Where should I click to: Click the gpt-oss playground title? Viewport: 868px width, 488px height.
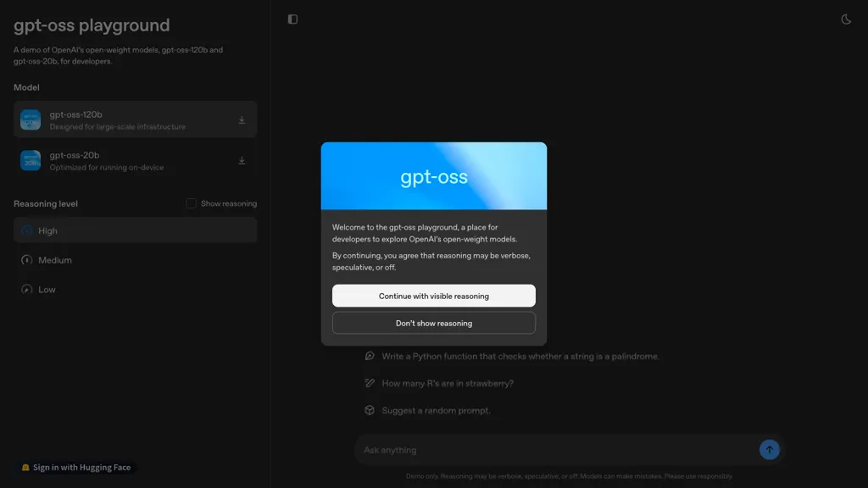point(92,25)
